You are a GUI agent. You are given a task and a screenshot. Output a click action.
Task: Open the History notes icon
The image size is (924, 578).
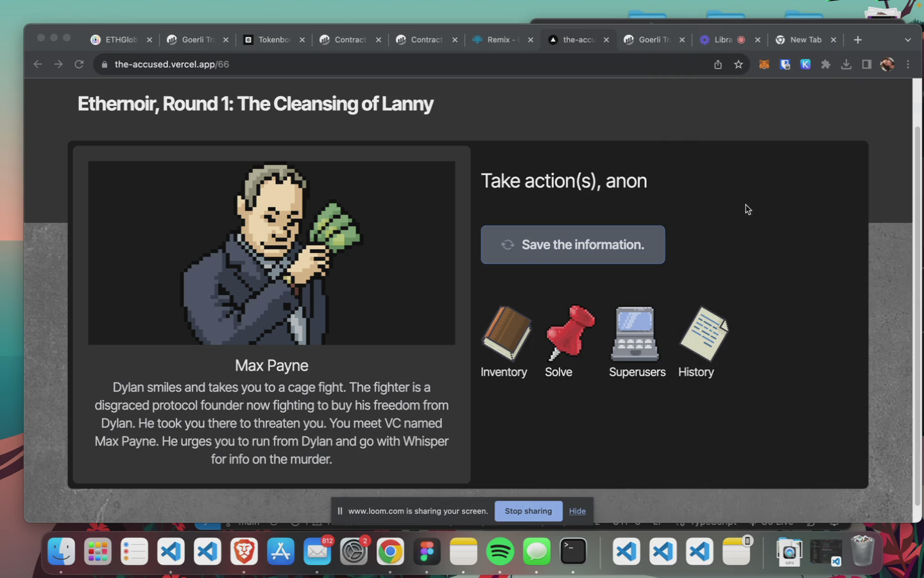704,333
